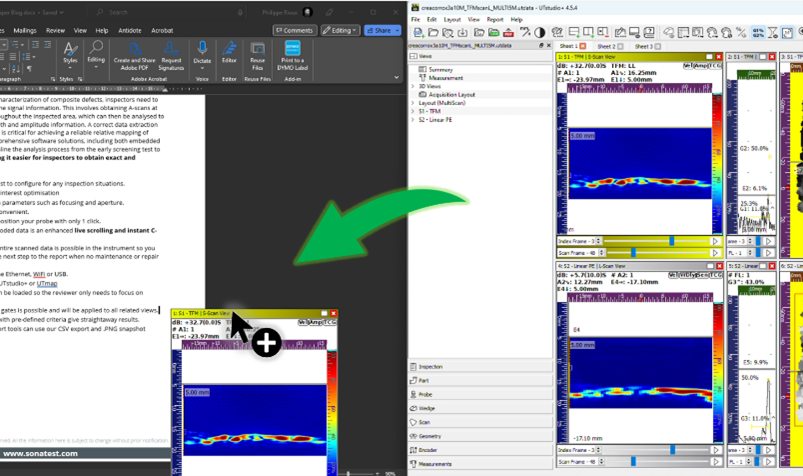This screenshot has width=803, height=476.
Task: Expand the Layout (MultiScan) tree node
Action: point(413,103)
